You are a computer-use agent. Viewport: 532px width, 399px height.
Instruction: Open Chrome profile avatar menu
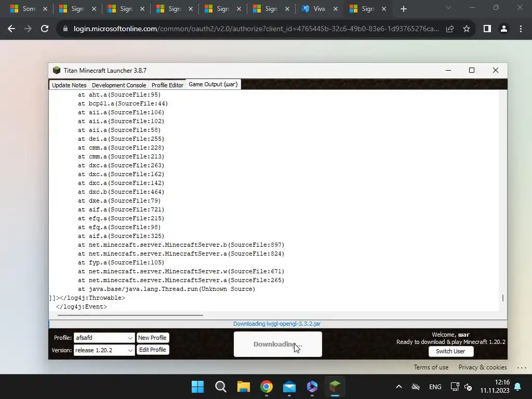click(x=504, y=29)
